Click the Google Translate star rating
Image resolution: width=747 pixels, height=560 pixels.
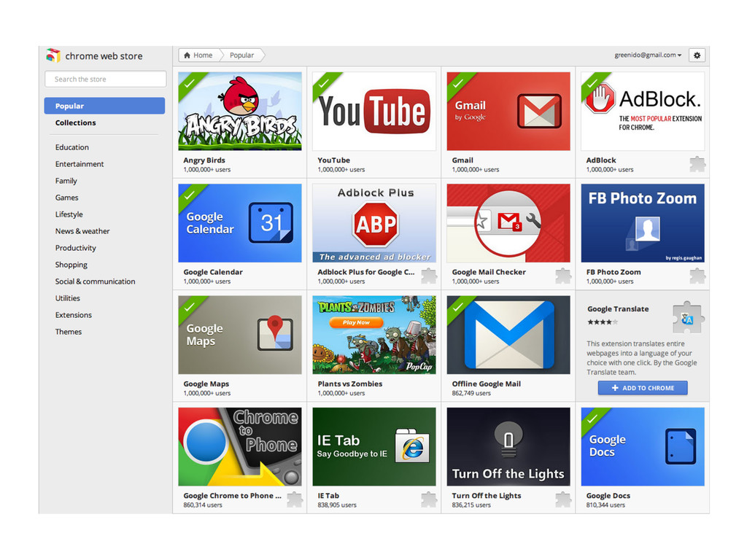[603, 322]
